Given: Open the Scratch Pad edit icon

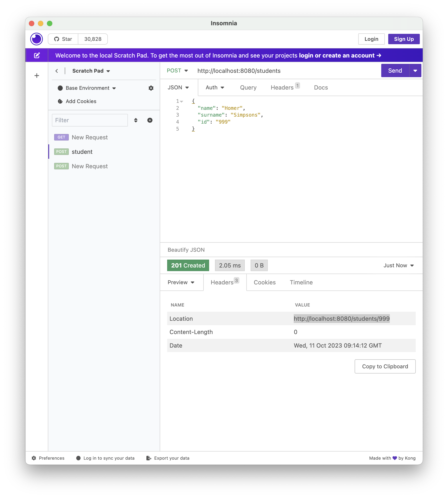Looking at the screenshot, I should pyautogui.click(x=37, y=55).
